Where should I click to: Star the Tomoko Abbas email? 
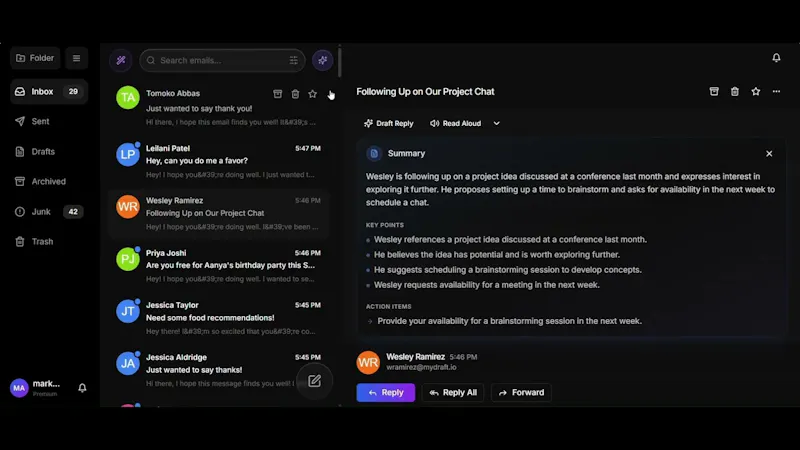point(312,94)
